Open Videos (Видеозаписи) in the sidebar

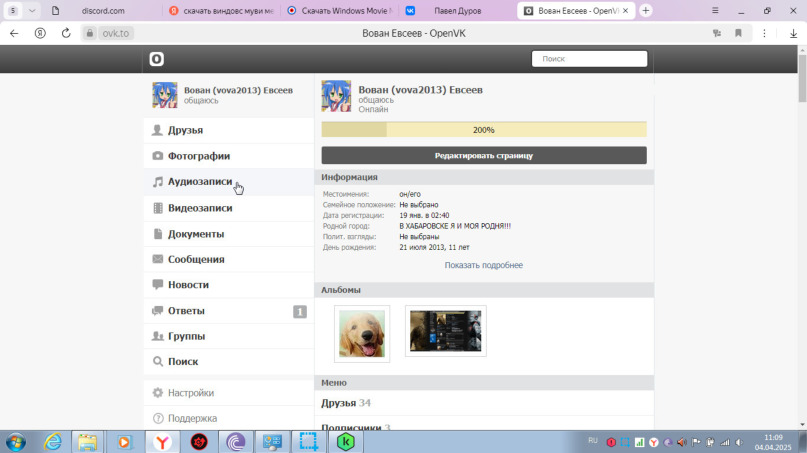click(x=199, y=208)
